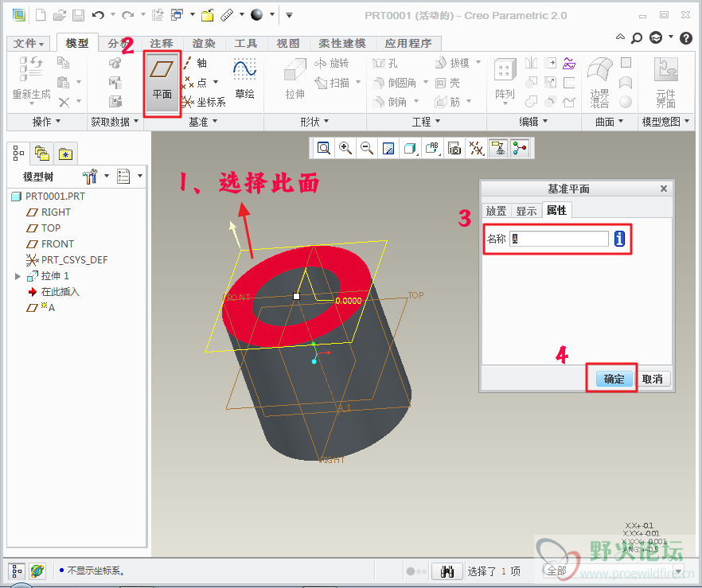
Task: Choose the Revolve (旋转) tool
Action: 331,63
